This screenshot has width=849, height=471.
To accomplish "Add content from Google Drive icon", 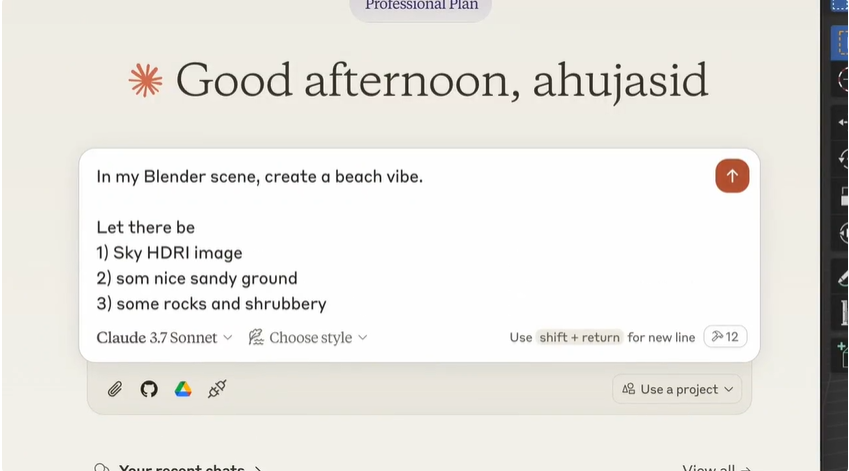I will point(183,389).
